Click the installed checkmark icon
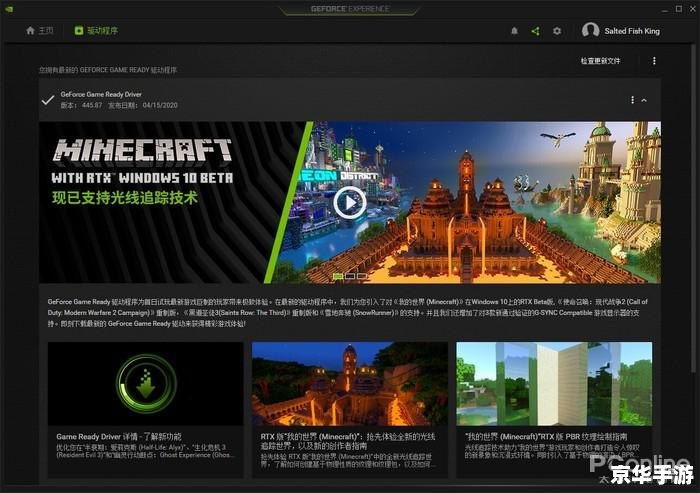The width and height of the screenshot is (700, 493). pos(48,100)
